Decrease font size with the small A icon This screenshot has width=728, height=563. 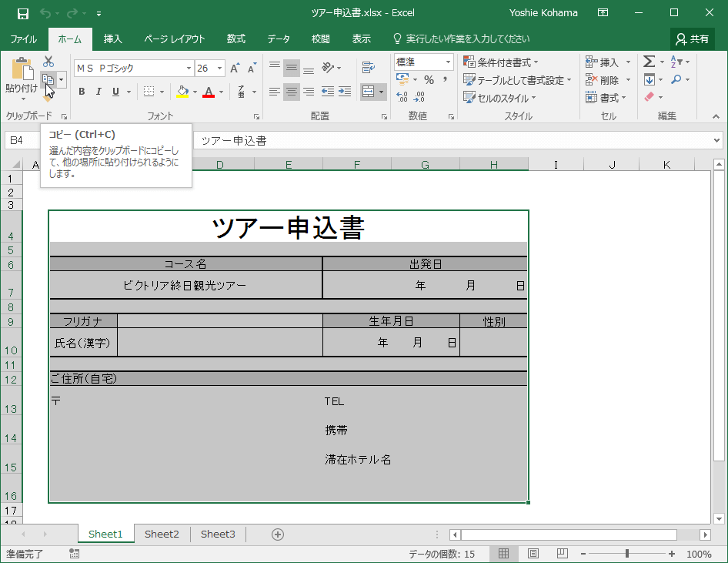click(252, 69)
